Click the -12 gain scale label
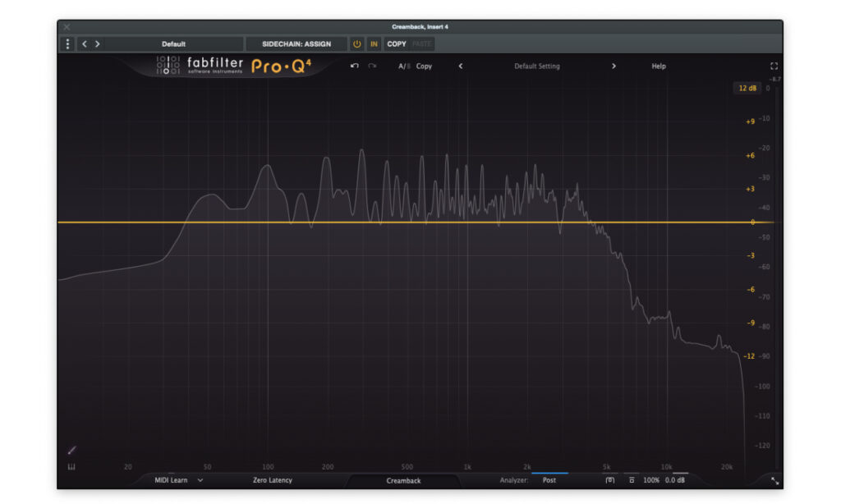The width and height of the screenshot is (841, 504). pos(749,356)
